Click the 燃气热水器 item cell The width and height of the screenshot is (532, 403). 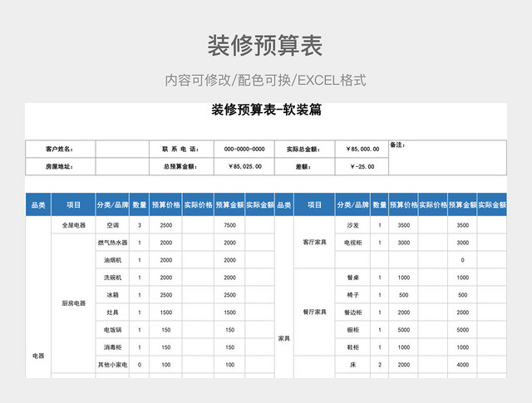pyautogui.click(x=113, y=243)
